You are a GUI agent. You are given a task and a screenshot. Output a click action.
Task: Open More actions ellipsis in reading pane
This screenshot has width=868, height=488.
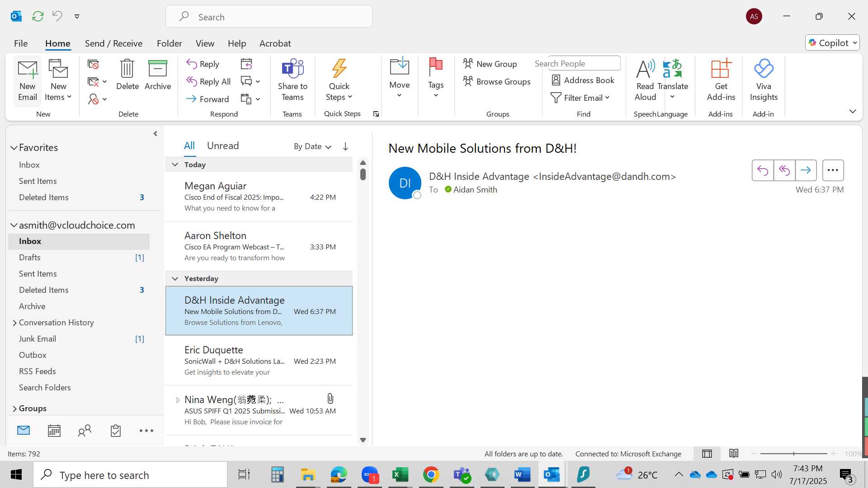pos(833,170)
